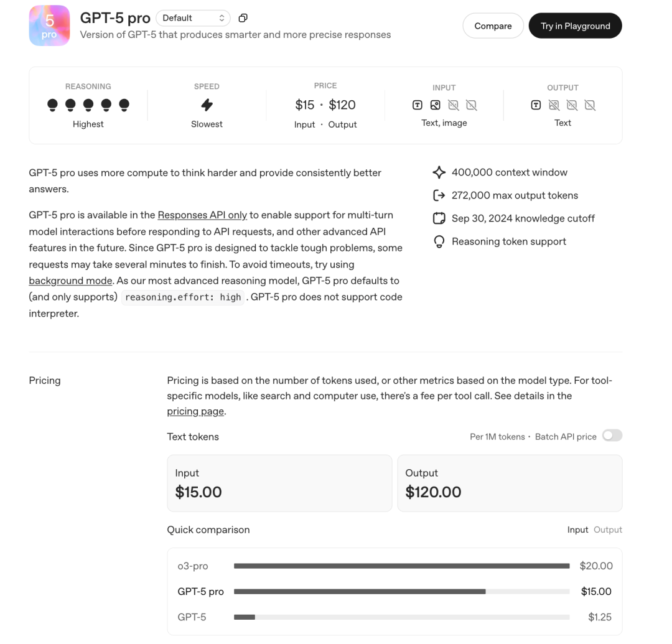The width and height of the screenshot is (672, 644).
Task: Click the GPT-5 pro comparison bar
Action: click(x=360, y=592)
